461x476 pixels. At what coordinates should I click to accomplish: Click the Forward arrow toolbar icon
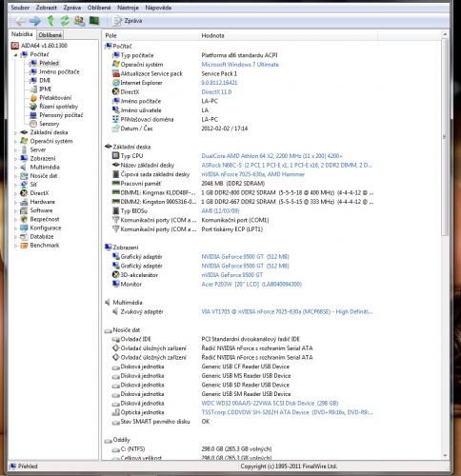pos(35,21)
